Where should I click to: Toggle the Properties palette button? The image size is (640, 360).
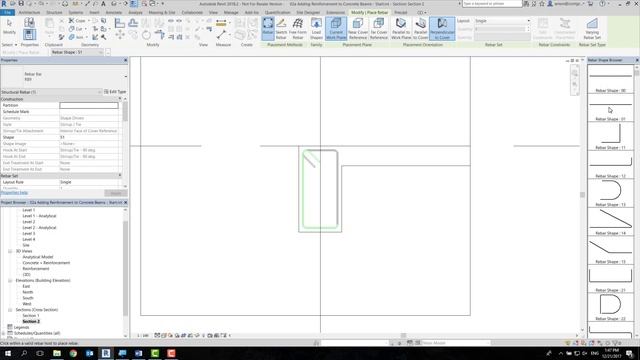click(x=29, y=34)
